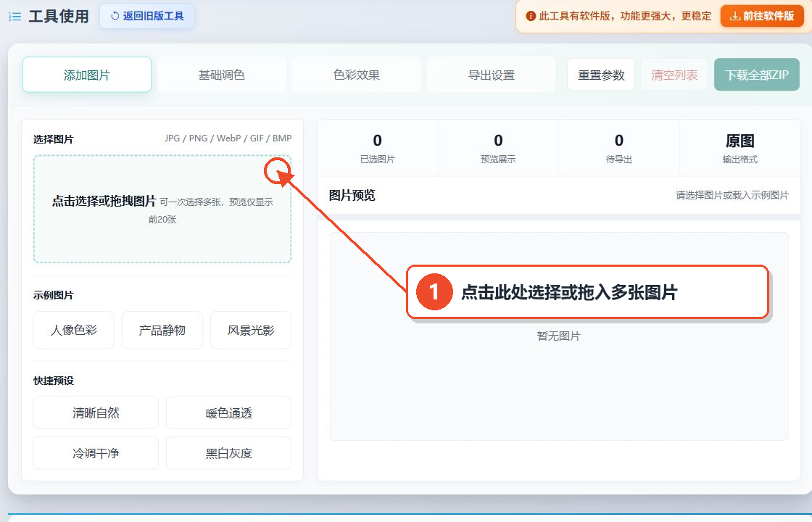This screenshot has width=812, height=522.
Task: Apply the 暖色通透 preset
Action: tap(228, 413)
